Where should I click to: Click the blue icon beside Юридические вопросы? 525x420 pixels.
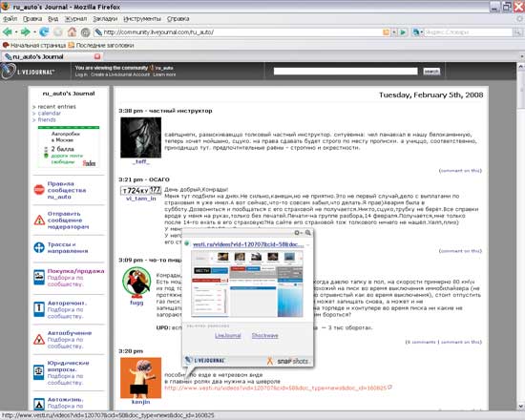point(39,372)
